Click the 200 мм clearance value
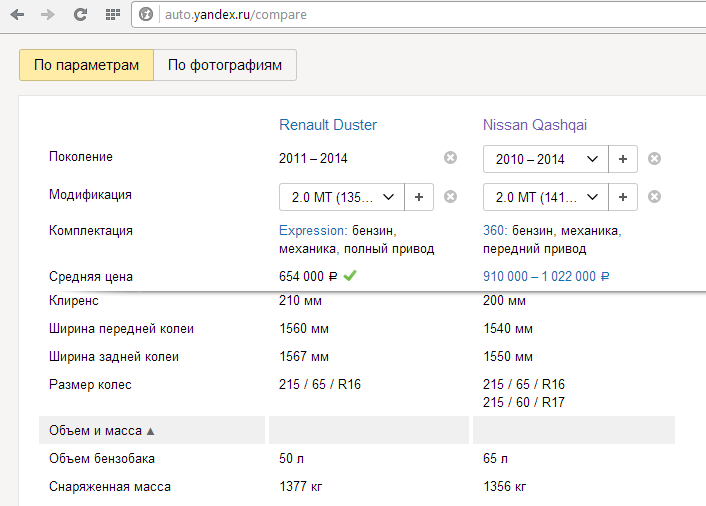Image resolution: width=706 pixels, height=506 pixels. (x=504, y=300)
